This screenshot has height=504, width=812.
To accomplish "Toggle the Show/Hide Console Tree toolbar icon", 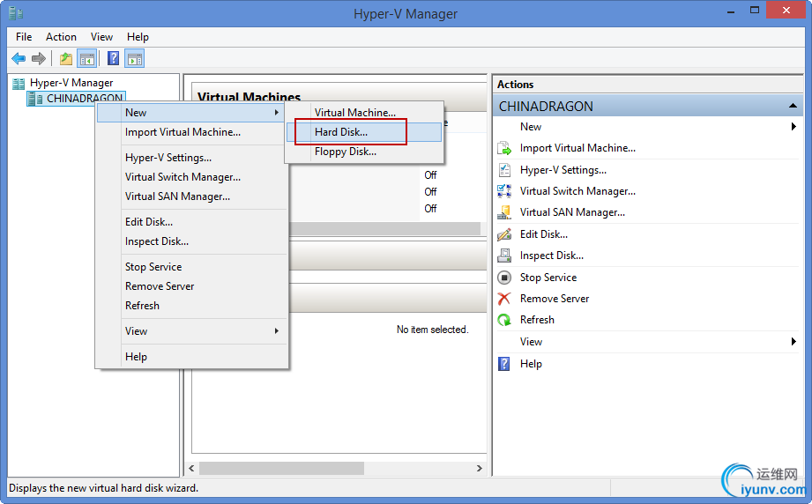I will [x=87, y=58].
